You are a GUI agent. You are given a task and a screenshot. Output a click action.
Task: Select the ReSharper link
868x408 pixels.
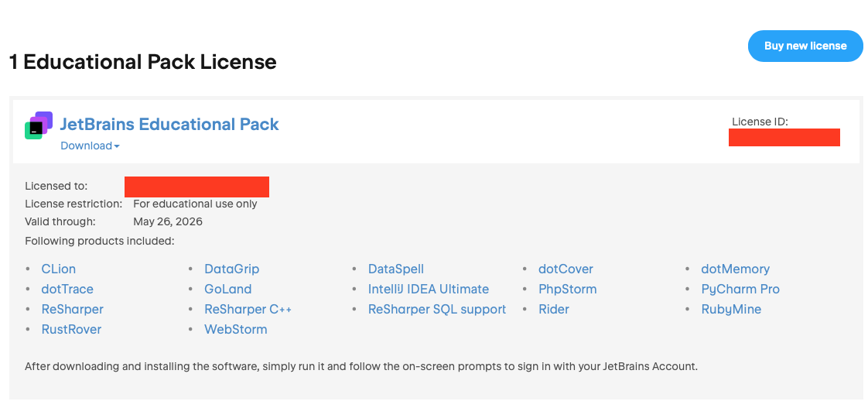(72, 309)
